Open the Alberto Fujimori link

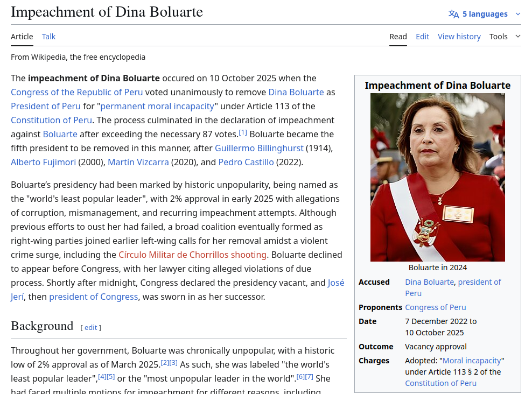point(43,162)
